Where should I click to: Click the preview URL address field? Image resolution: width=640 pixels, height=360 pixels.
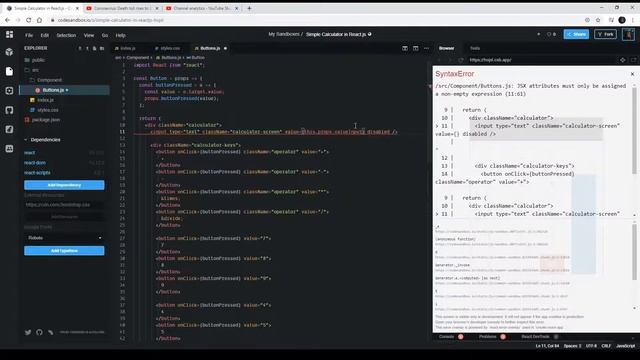click(x=541, y=60)
